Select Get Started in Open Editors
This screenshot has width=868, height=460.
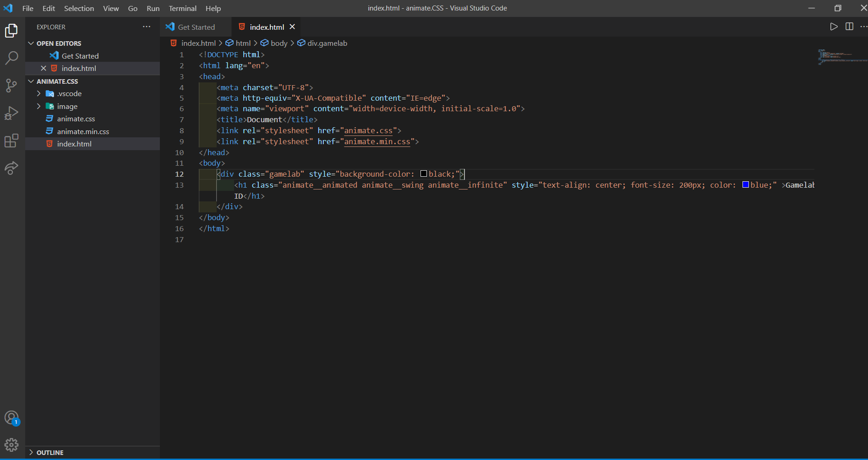(93, 56)
